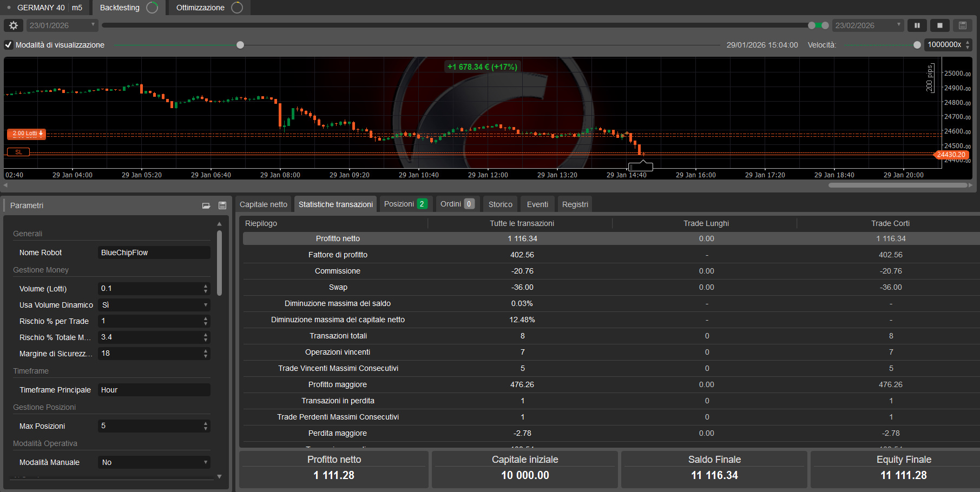The image size is (980, 492).
Task: Save the backtest report
Action: tap(963, 25)
